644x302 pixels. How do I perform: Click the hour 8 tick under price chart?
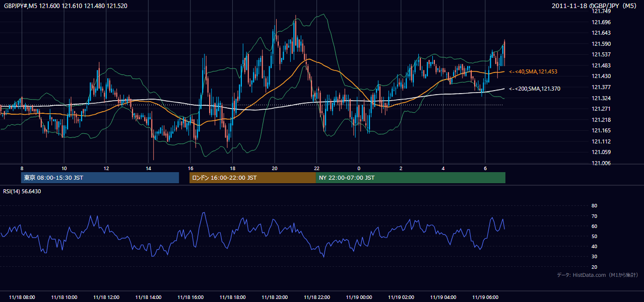(x=22, y=168)
